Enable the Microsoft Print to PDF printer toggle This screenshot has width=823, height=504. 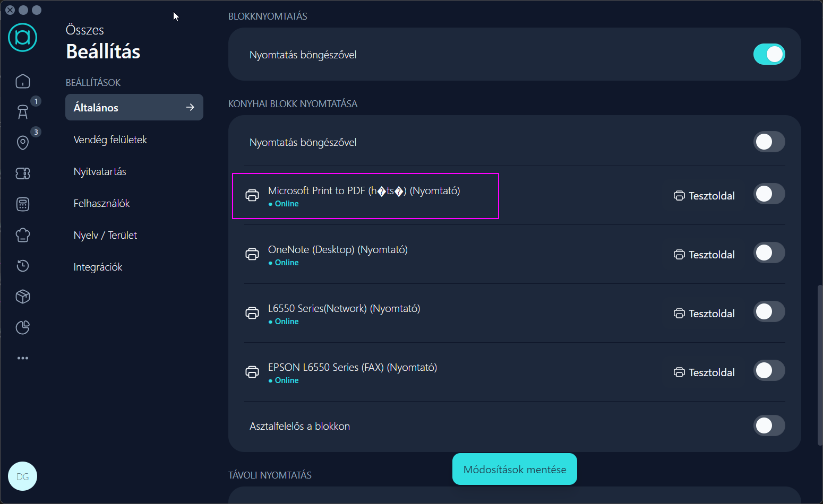click(769, 194)
